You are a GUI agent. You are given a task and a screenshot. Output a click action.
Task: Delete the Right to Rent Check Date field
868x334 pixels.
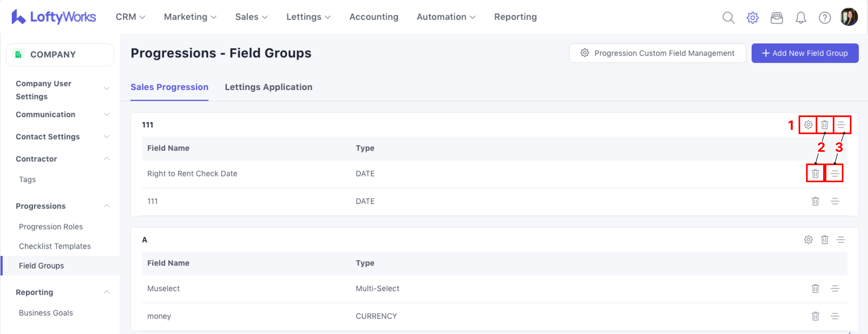815,173
